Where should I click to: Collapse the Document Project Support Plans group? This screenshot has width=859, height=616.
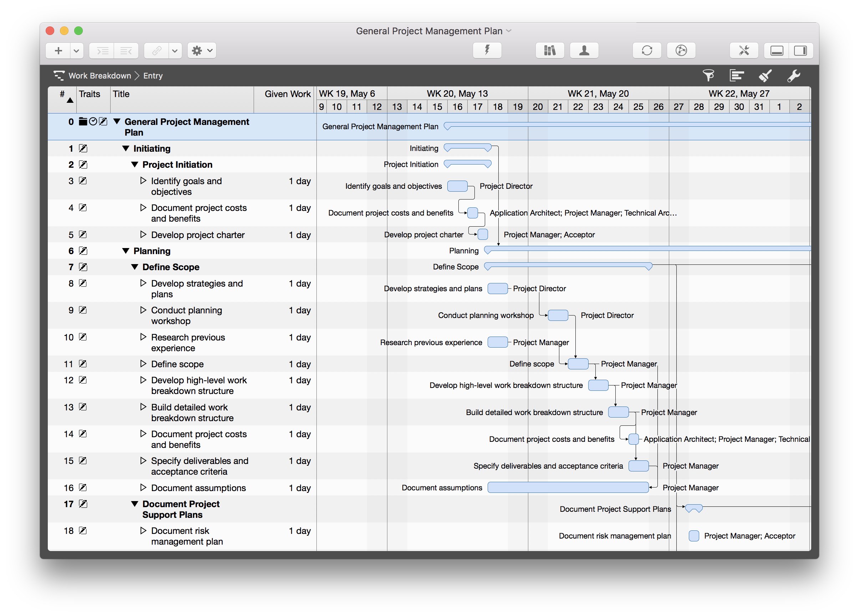click(134, 504)
